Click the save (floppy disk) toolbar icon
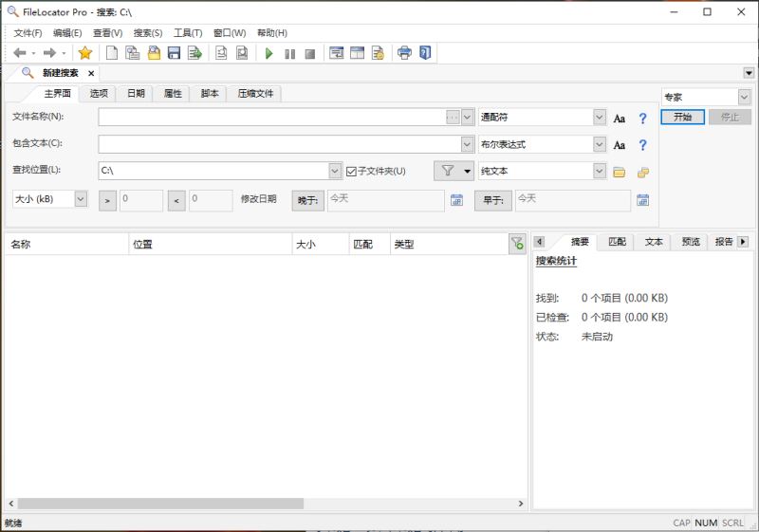This screenshot has height=532, width=759. pos(174,53)
